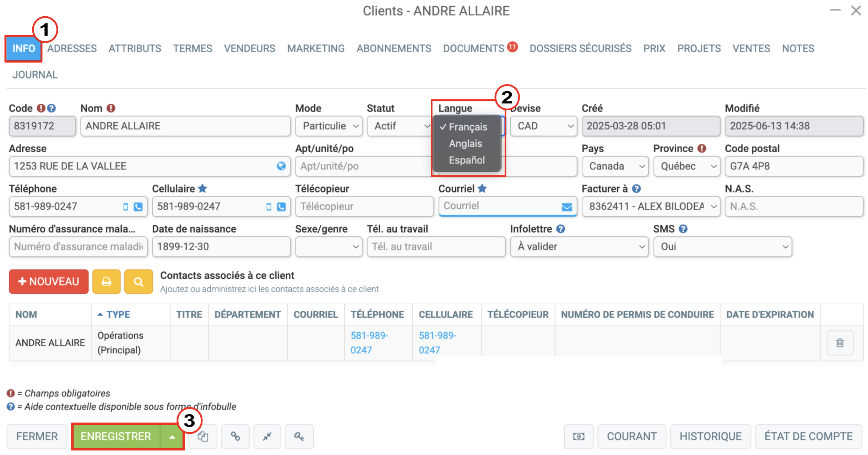The height and width of the screenshot is (455, 868).
Task: Click the link chain icon in bottom toolbar
Action: click(x=235, y=436)
